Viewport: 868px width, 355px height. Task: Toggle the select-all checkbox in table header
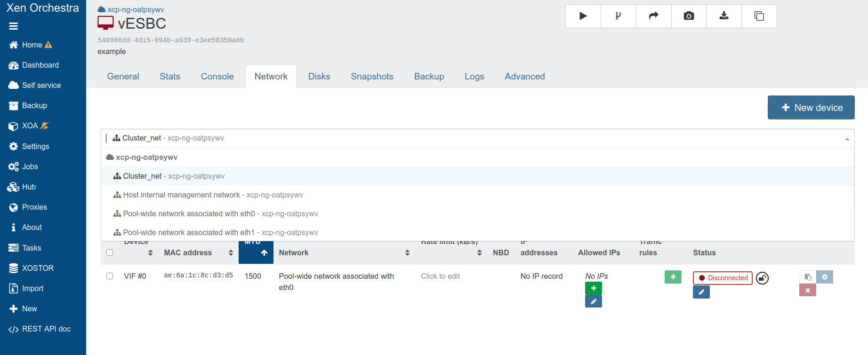coord(110,252)
